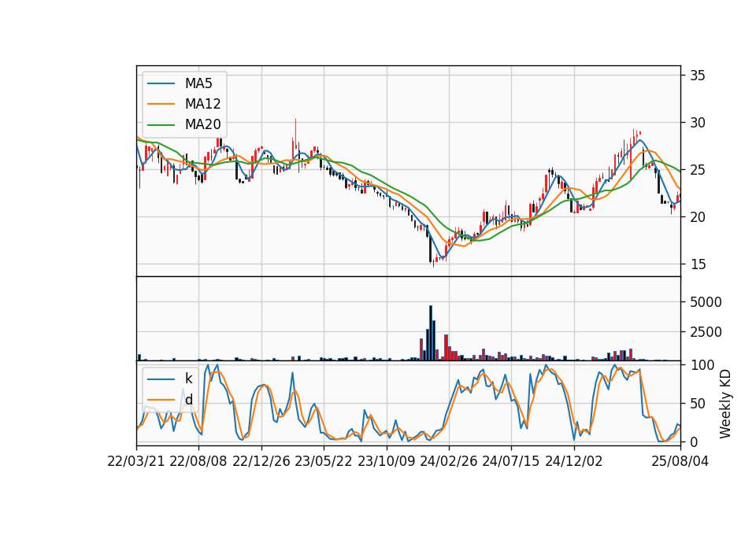Screen dimensions: 756x543
Task: Click the volume axis value 2500
Action: pos(706,332)
